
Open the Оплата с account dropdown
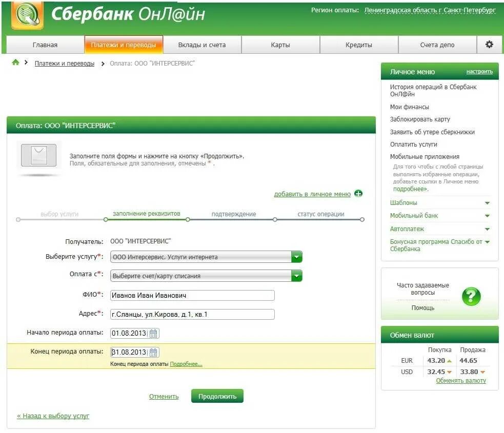[x=206, y=276]
